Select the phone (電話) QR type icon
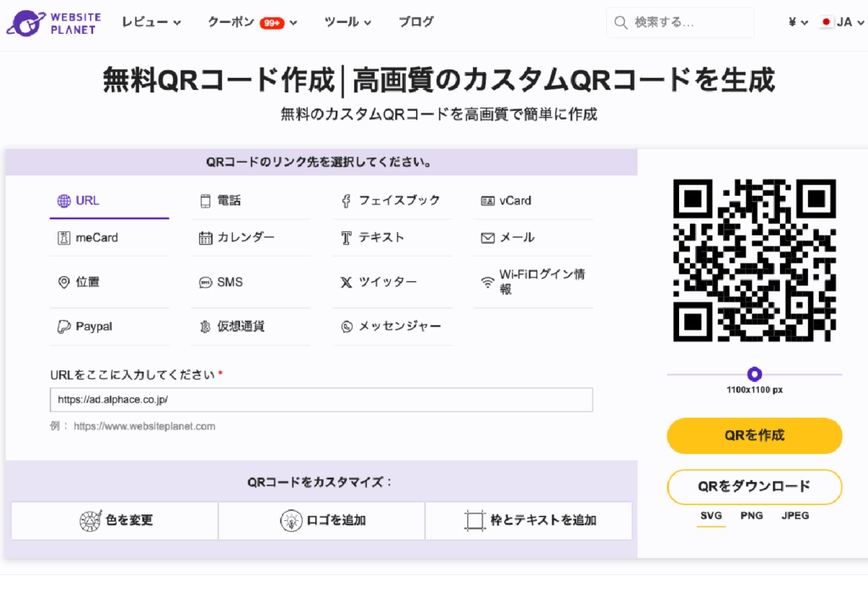The width and height of the screenshot is (868, 593). (x=205, y=201)
